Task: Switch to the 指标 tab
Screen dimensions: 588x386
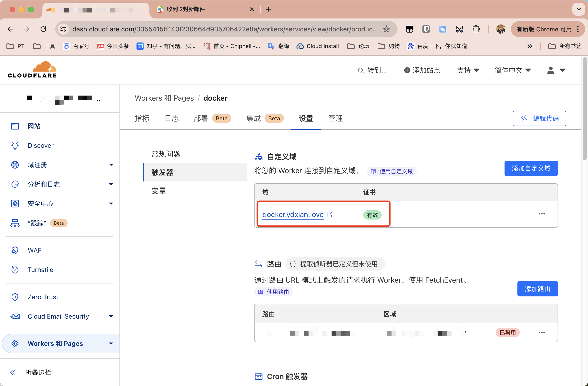Action: point(142,118)
